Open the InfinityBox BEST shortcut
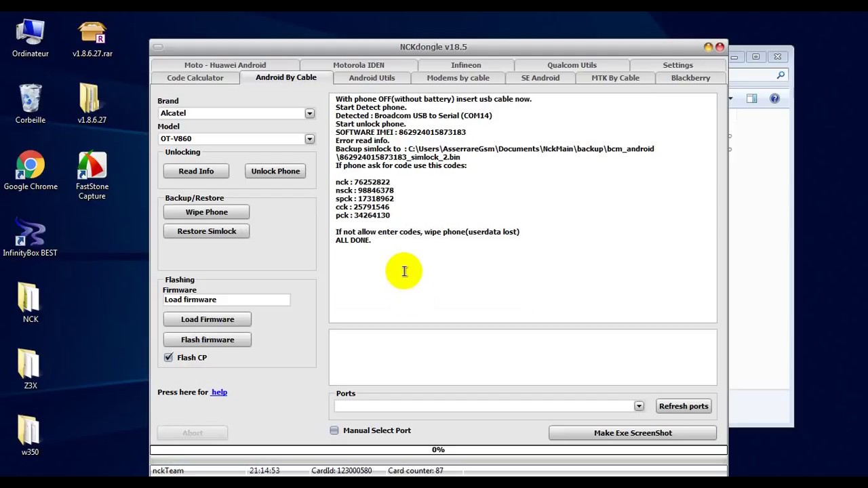Viewport: 868px width, 488px height. click(x=31, y=237)
